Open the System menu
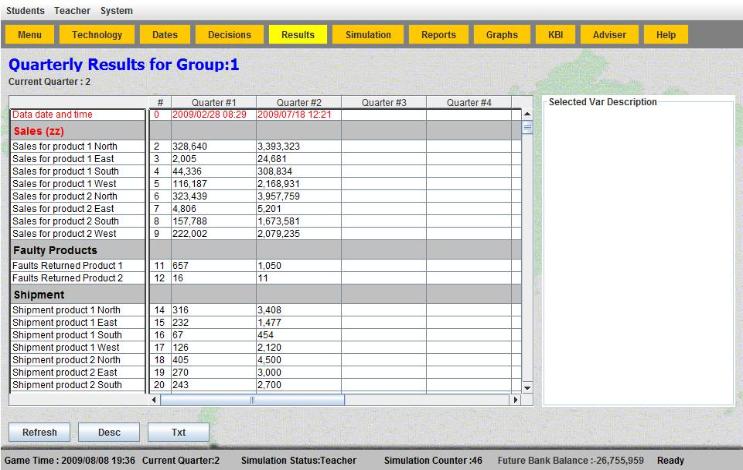The image size is (743, 470). (116, 10)
